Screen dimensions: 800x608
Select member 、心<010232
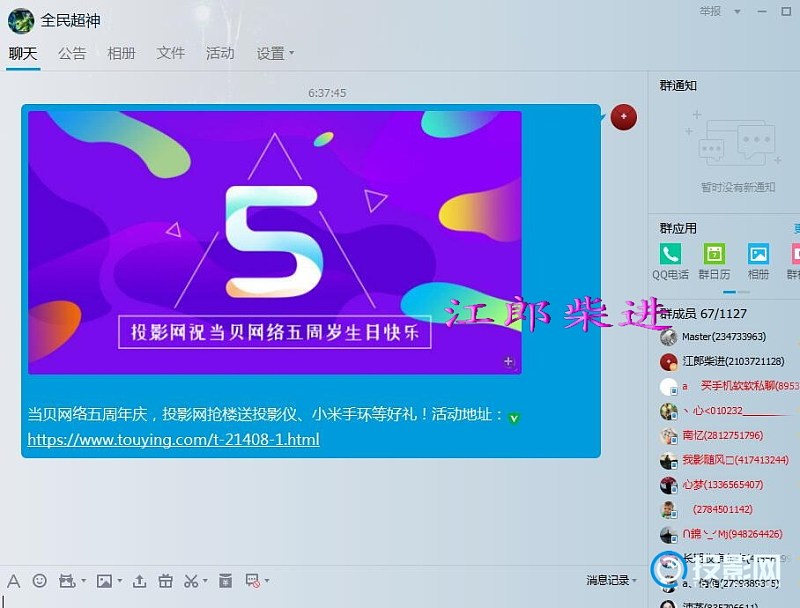[x=727, y=411]
